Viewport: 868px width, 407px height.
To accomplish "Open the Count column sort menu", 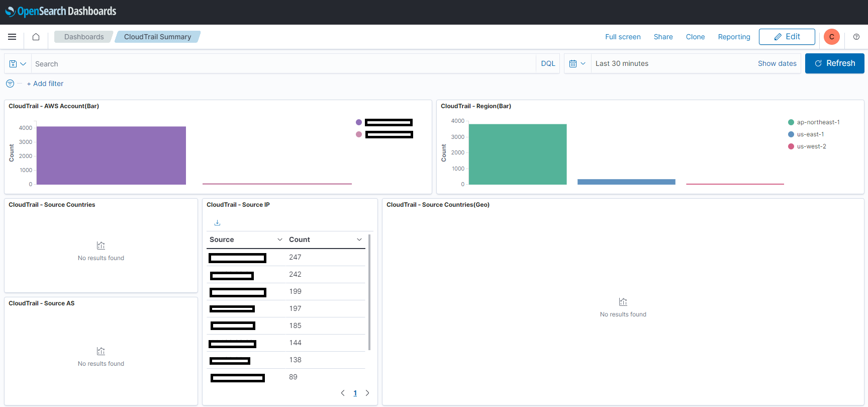I will [359, 239].
